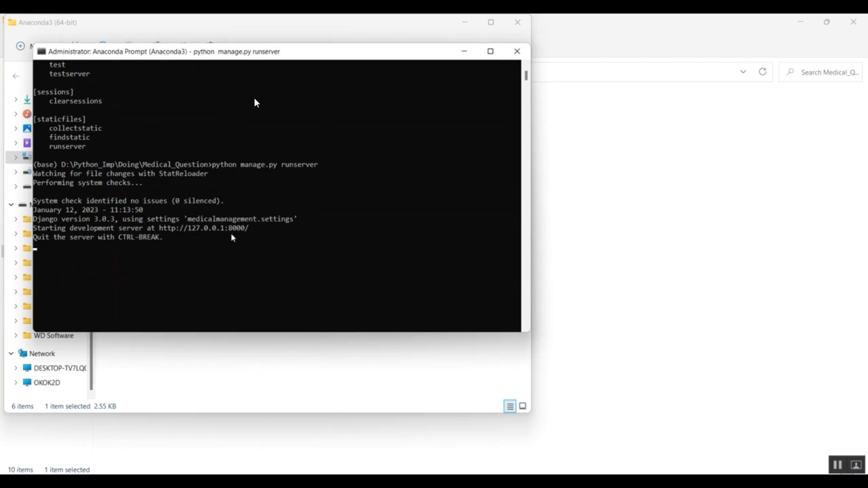Select the WD Software folder label
This screenshot has width=868, height=488.
click(54, 335)
